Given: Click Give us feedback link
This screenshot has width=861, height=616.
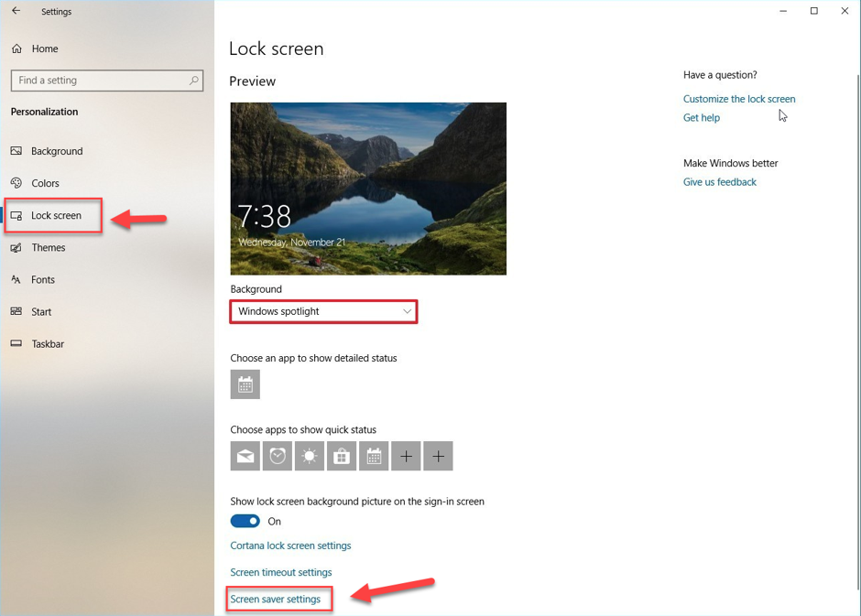Looking at the screenshot, I should coord(719,182).
